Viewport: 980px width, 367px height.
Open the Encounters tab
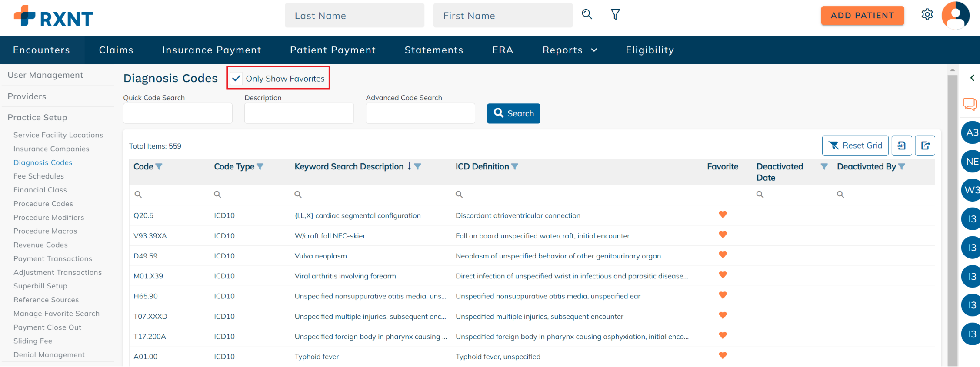coord(41,50)
